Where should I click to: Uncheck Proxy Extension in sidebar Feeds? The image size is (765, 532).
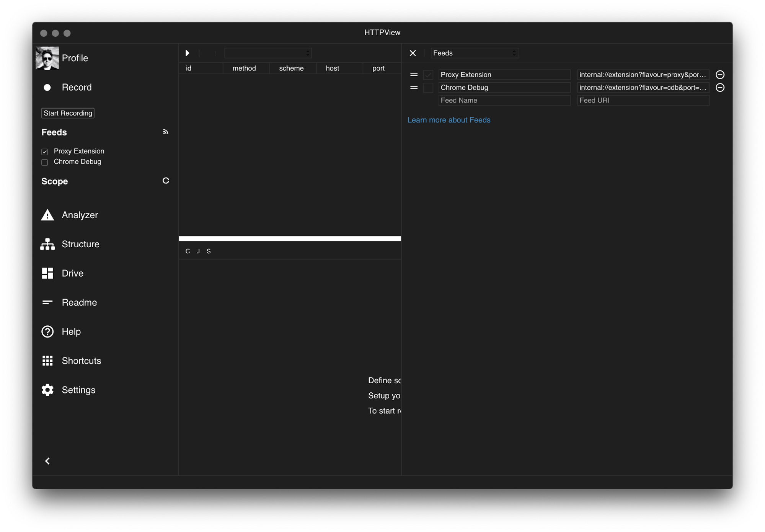coord(45,152)
